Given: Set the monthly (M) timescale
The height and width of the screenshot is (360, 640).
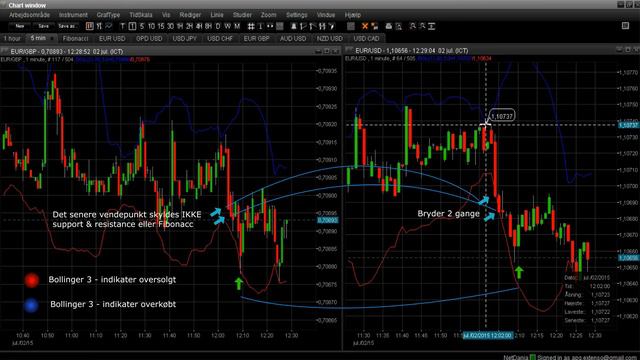Looking at the screenshot, I should pyautogui.click(x=237, y=26).
